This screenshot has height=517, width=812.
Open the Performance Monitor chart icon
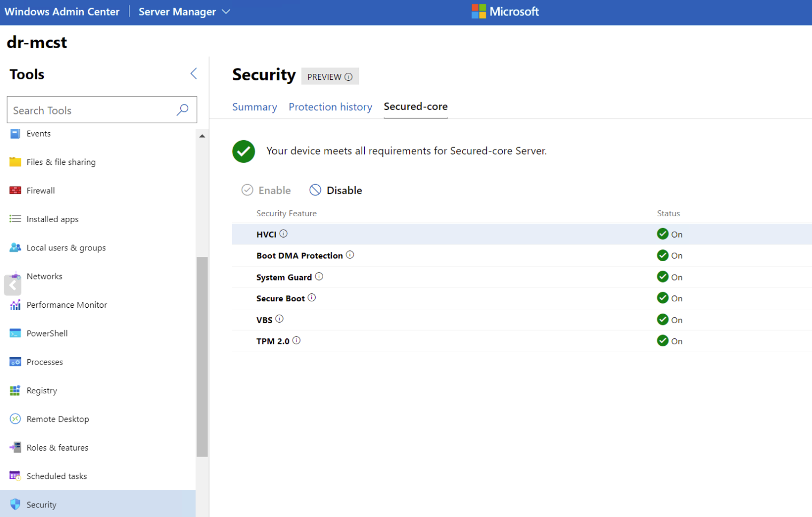point(15,305)
